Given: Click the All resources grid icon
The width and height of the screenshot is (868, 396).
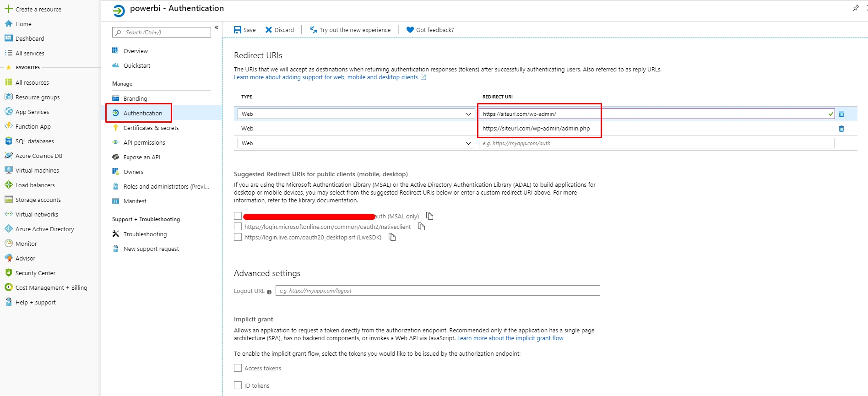Looking at the screenshot, I should (8, 82).
